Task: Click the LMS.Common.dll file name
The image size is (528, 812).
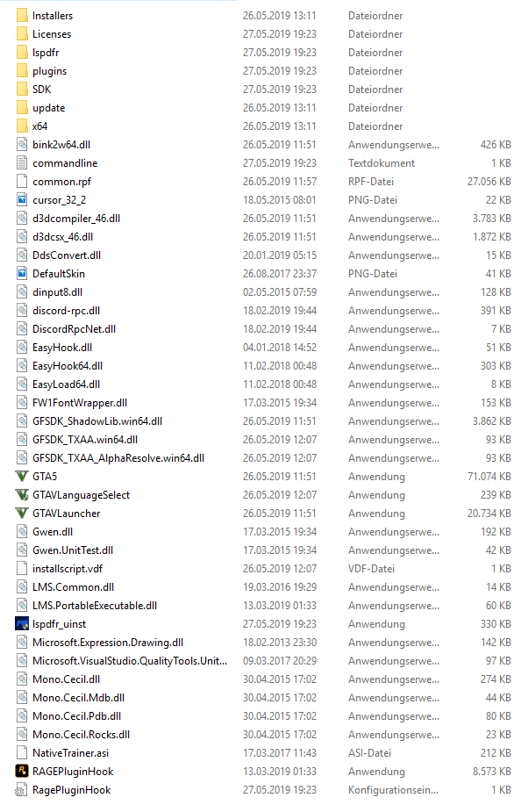Action: click(x=73, y=587)
